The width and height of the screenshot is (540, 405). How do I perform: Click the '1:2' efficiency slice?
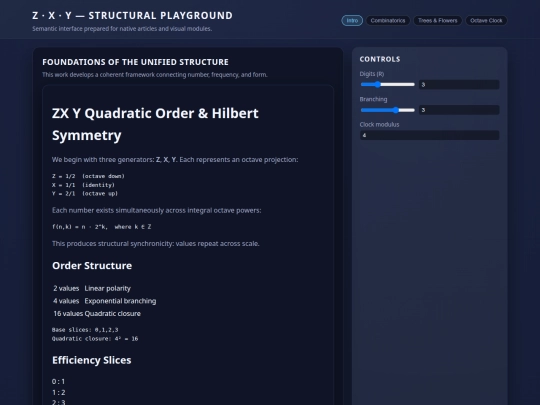click(58, 392)
